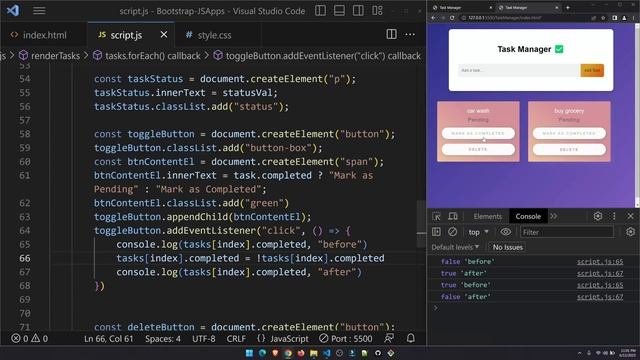Split the editor to the right
Image resolution: width=640 pixels, height=360 pixels.
pyautogui.click(x=391, y=35)
